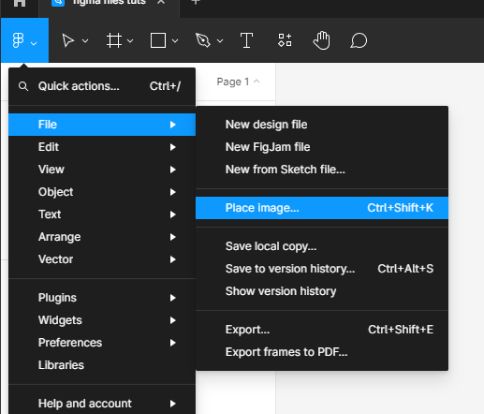
Task: Open the Figma main menu button
Action: 24,40
